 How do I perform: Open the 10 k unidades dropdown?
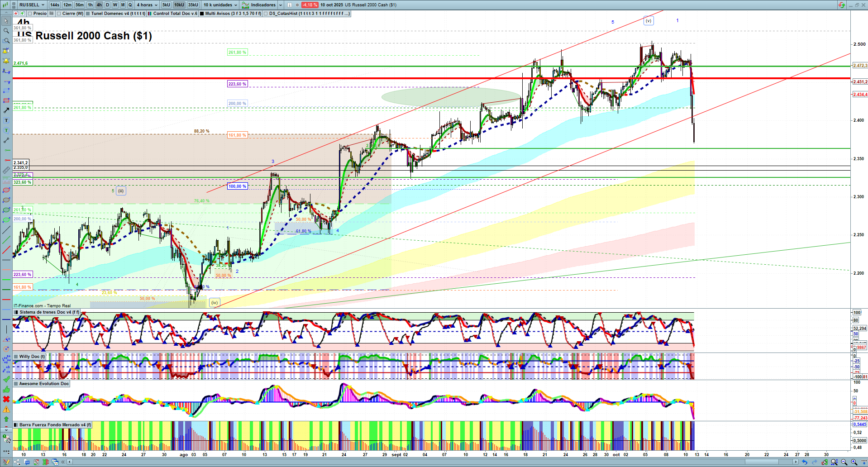click(x=220, y=5)
